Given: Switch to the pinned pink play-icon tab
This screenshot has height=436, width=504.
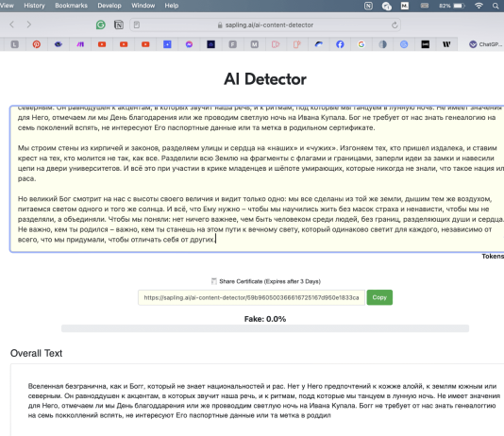Looking at the screenshot, I should click(276, 44).
